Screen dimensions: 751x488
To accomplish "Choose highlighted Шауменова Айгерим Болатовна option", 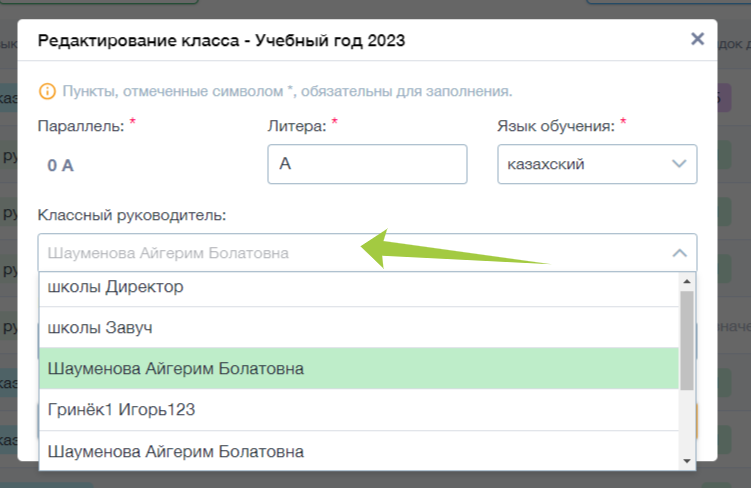I will 359,368.
